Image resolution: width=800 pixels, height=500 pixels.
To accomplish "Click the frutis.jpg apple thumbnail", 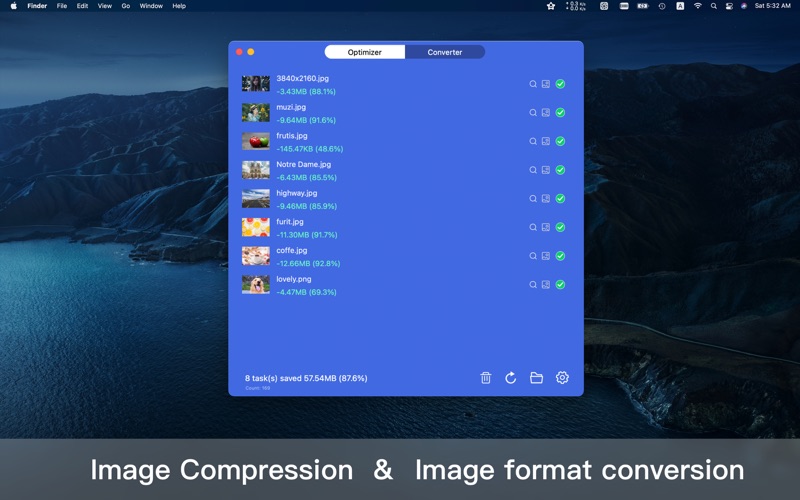I will click(256, 141).
